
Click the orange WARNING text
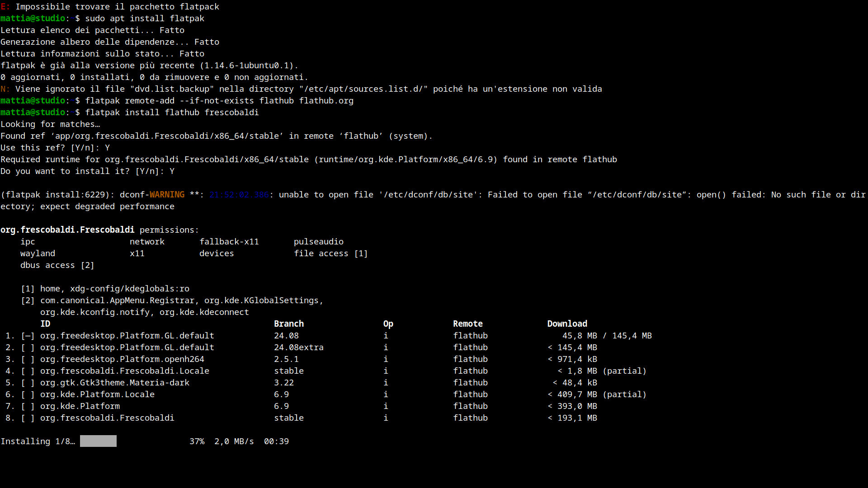[x=167, y=195]
